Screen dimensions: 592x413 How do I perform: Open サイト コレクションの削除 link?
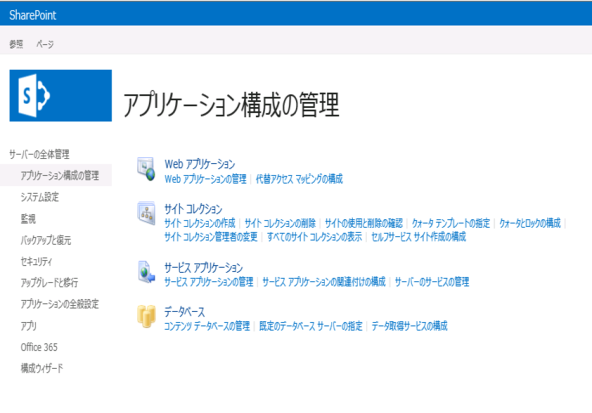coord(280,223)
